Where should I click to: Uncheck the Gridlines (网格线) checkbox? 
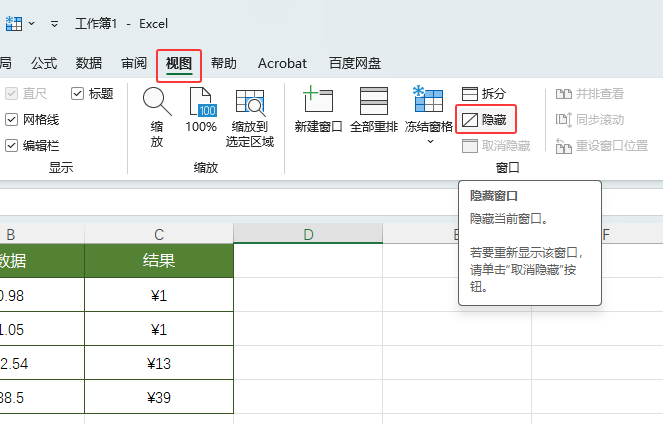click(x=11, y=120)
